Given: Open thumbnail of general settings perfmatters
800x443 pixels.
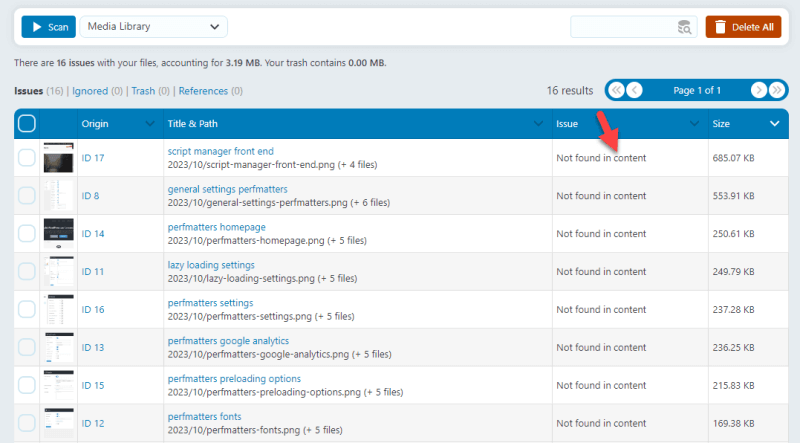Looking at the screenshot, I should click(59, 195).
